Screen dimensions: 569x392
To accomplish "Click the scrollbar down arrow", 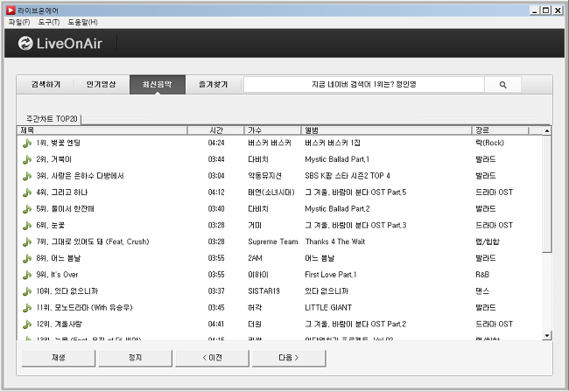I will coord(547,335).
